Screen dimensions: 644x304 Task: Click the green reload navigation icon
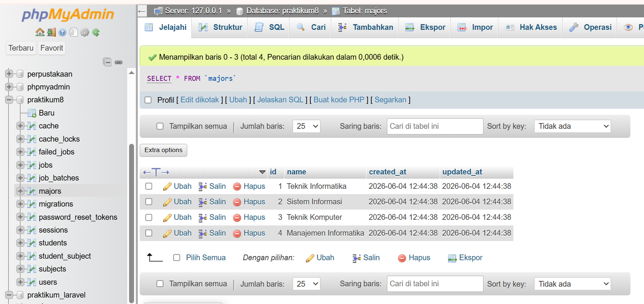pyautogui.click(x=96, y=32)
